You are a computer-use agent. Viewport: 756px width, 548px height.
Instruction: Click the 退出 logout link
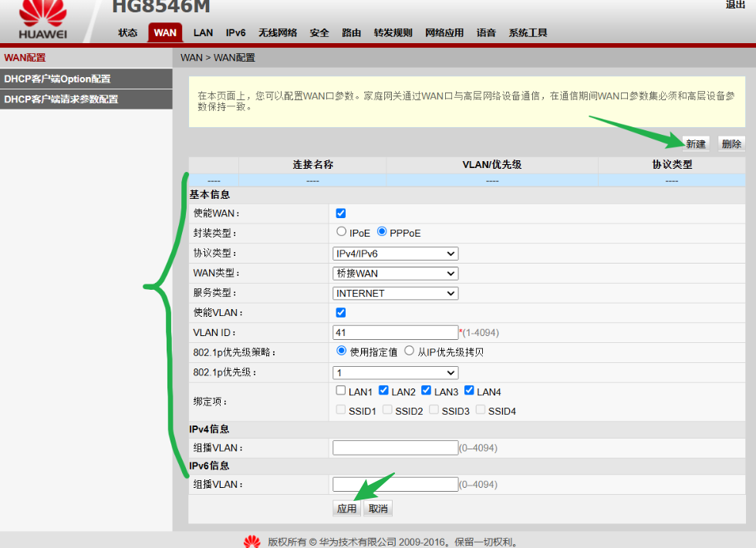coord(735,5)
